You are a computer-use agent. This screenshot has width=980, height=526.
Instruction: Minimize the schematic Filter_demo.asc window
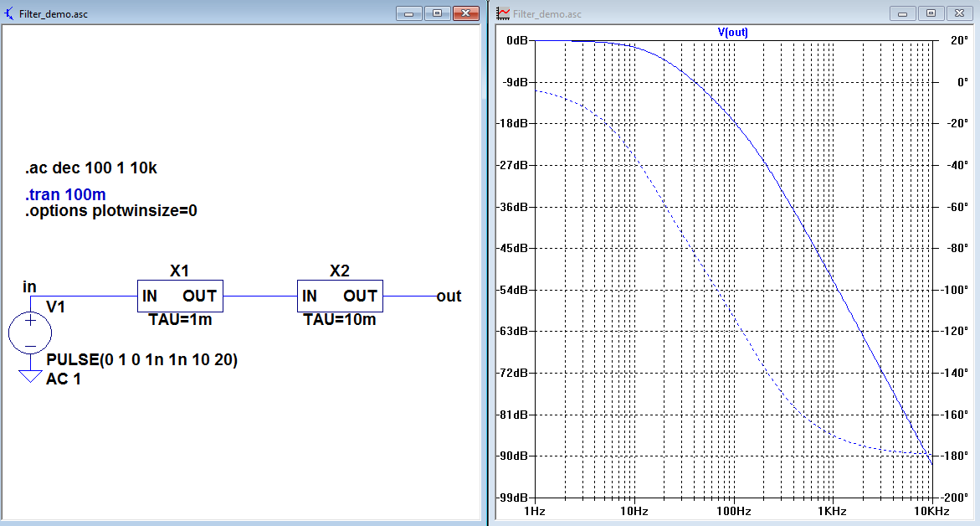(x=408, y=13)
